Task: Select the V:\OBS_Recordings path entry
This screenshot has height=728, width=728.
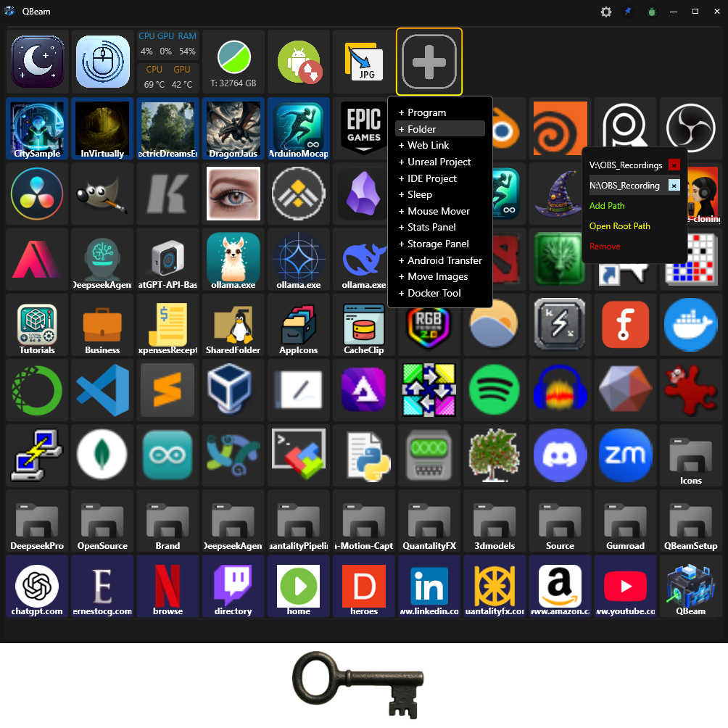Action: [626, 165]
